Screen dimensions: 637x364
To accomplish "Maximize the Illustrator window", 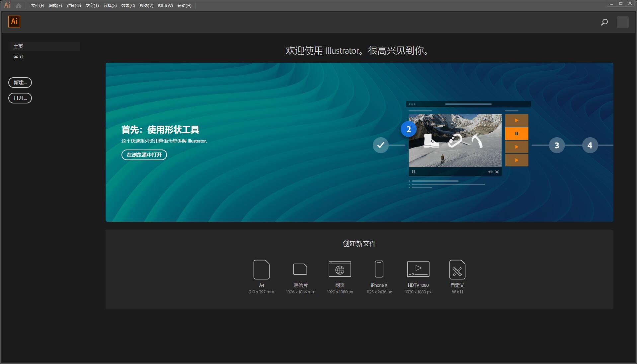I will coord(621,4).
